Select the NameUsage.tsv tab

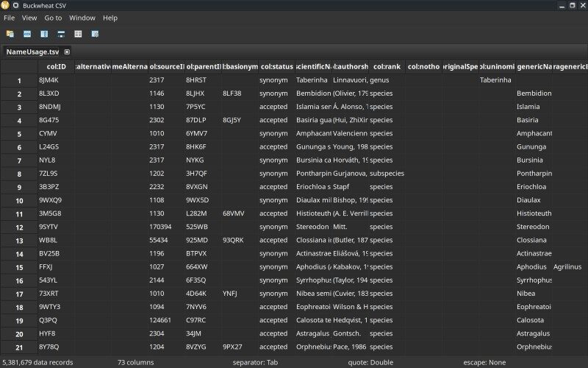(x=32, y=52)
